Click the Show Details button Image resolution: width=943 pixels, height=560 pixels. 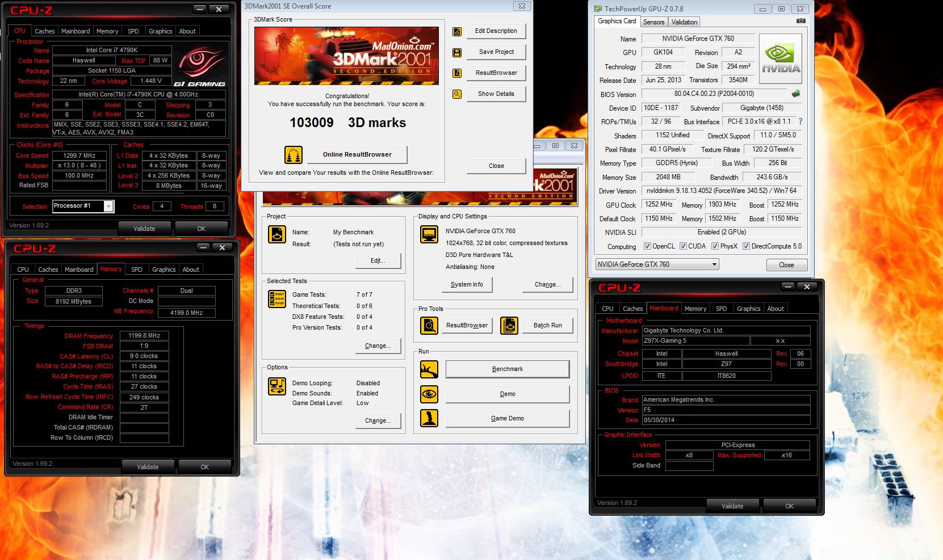496,94
